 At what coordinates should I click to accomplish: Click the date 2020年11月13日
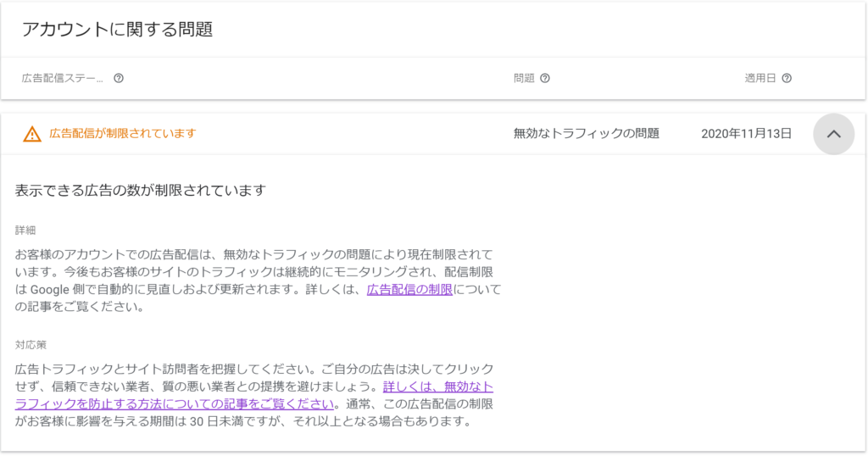746,133
